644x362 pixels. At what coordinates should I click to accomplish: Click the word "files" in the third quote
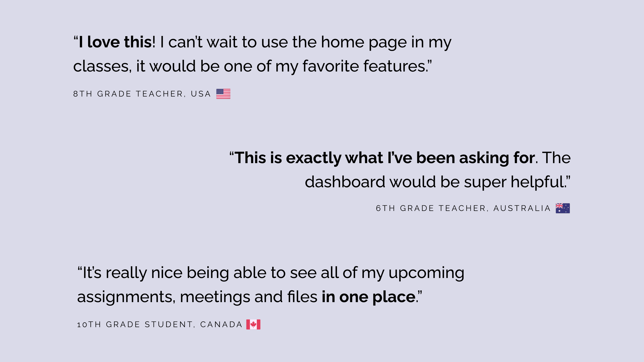[302, 297]
